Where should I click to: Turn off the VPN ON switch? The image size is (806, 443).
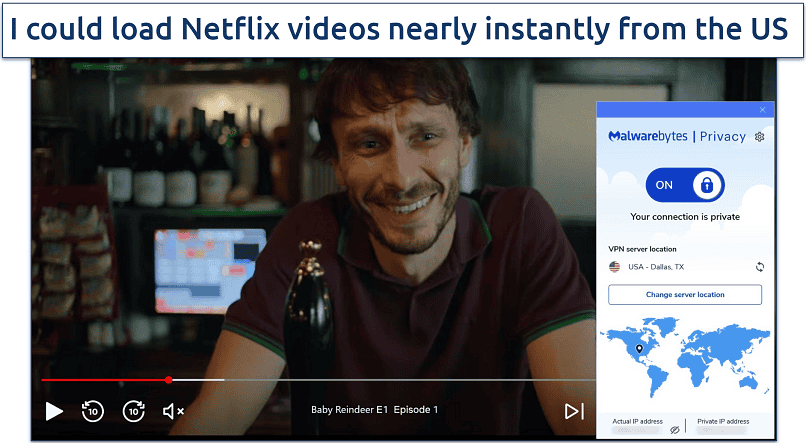(x=685, y=185)
